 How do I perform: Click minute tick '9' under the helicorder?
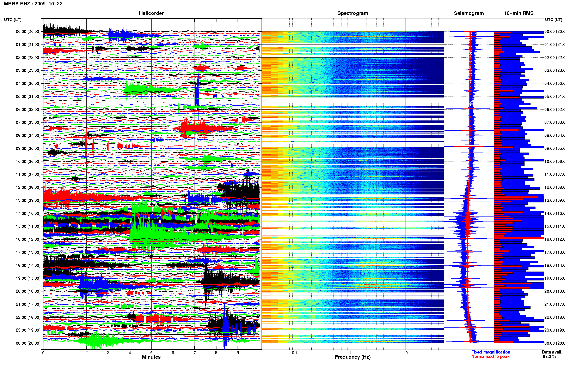(238, 353)
